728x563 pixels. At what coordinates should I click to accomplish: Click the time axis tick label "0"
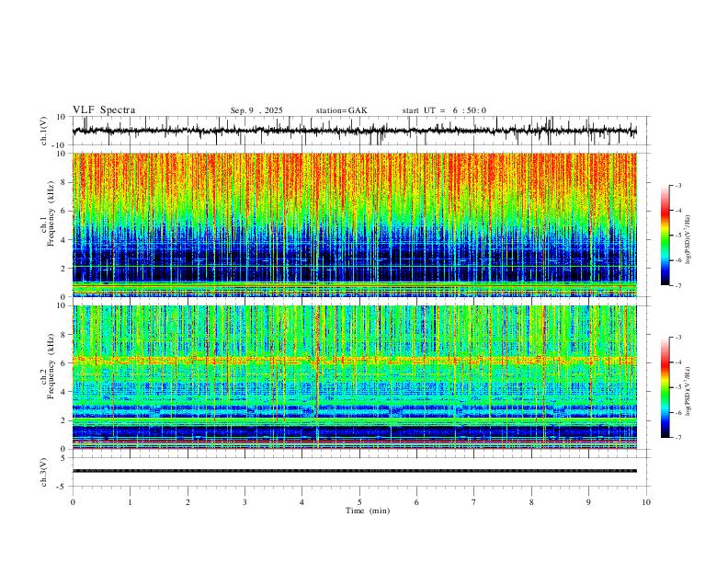[73, 502]
